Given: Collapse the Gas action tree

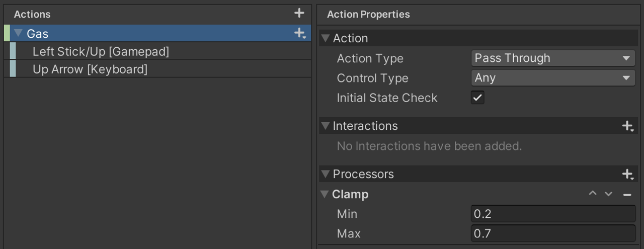Looking at the screenshot, I should [19, 33].
